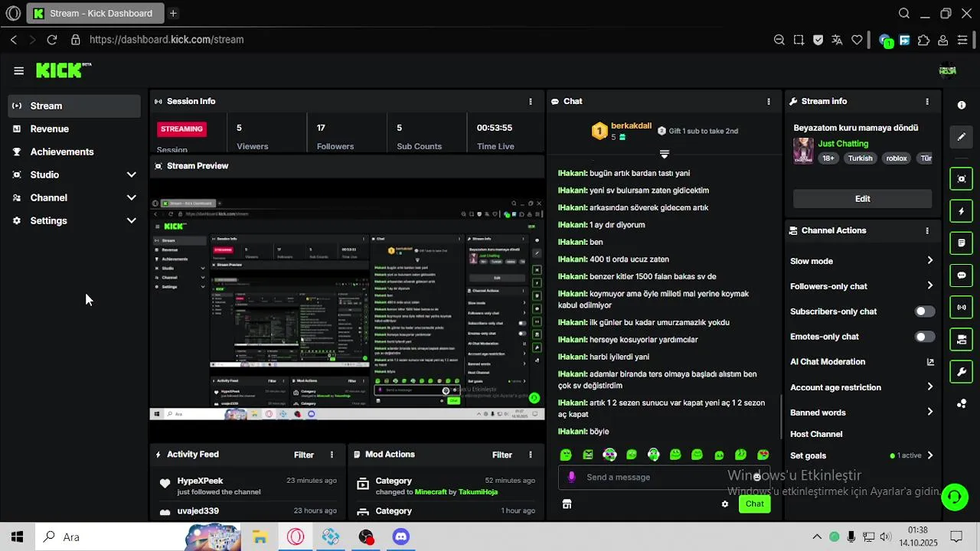This screenshot has width=980, height=551.
Task: Open Followers-only chat options arrow
Action: [x=930, y=286]
